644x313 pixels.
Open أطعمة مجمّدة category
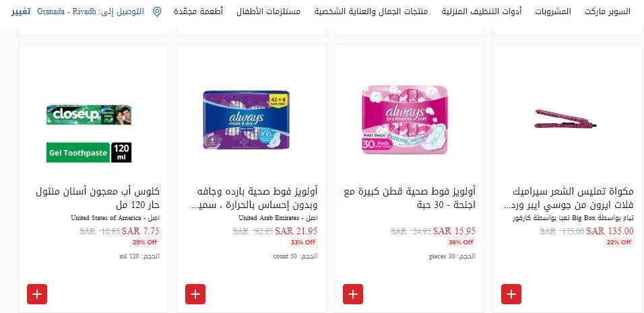(198, 11)
